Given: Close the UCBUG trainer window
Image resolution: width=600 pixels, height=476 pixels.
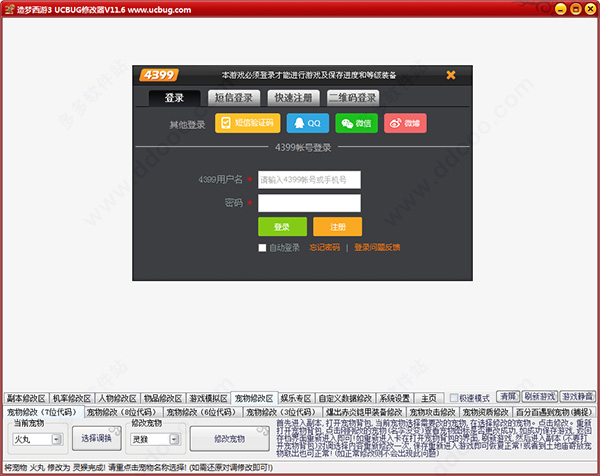Looking at the screenshot, I should 590,9.
